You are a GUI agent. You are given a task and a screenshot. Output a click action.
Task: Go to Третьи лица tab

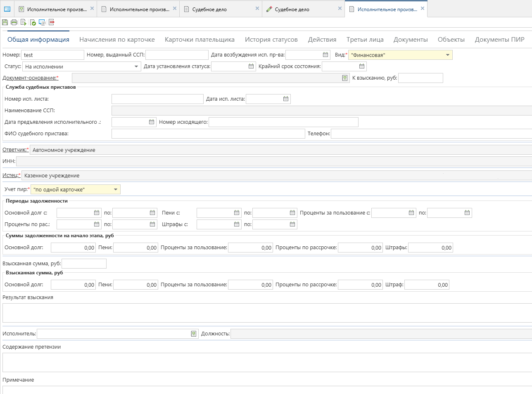[365, 40]
